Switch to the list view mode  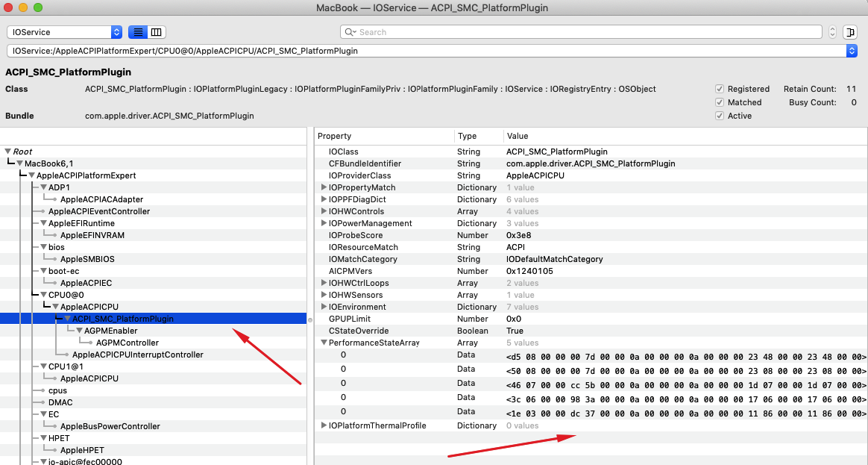click(x=138, y=32)
